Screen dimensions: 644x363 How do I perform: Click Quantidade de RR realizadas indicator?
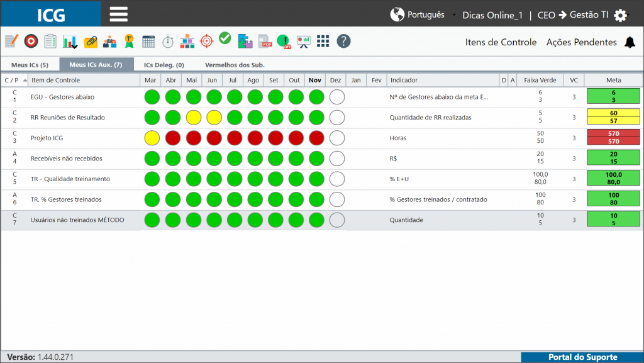pyautogui.click(x=430, y=118)
